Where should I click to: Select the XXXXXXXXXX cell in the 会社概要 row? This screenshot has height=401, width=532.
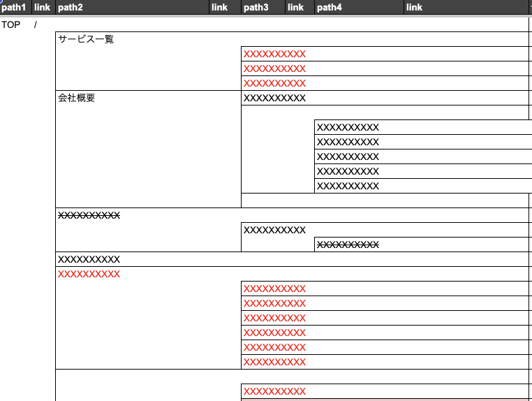tap(274, 98)
